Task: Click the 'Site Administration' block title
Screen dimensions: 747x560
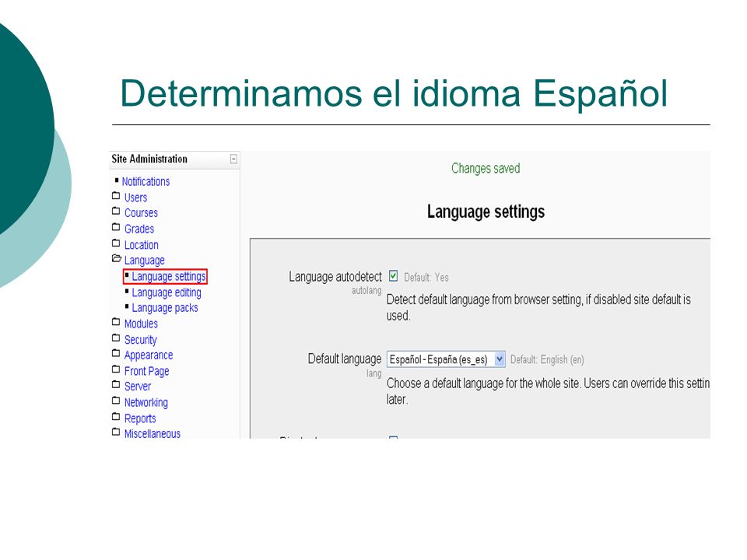Action: pos(149,159)
